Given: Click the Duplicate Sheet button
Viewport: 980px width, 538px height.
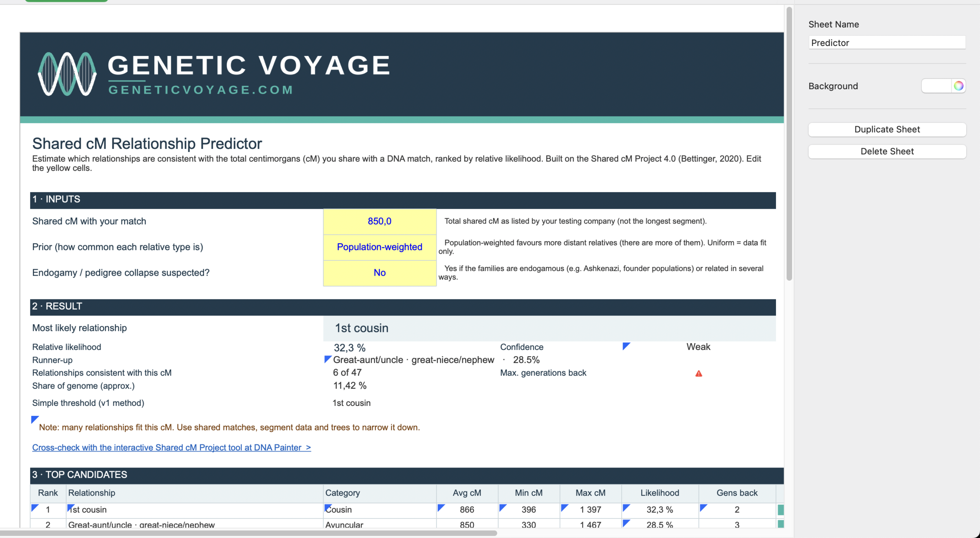Looking at the screenshot, I should click(887, 129).
